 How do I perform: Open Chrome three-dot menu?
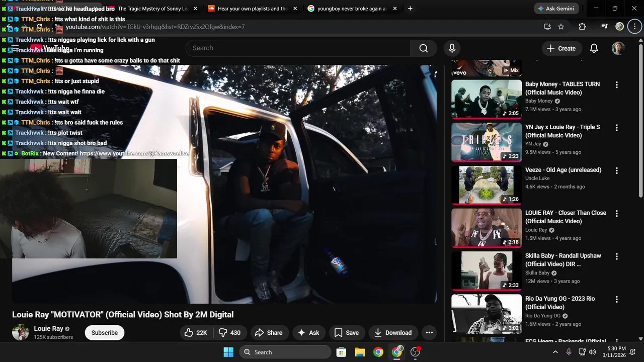pyautogui.click(x=634, y=27)
